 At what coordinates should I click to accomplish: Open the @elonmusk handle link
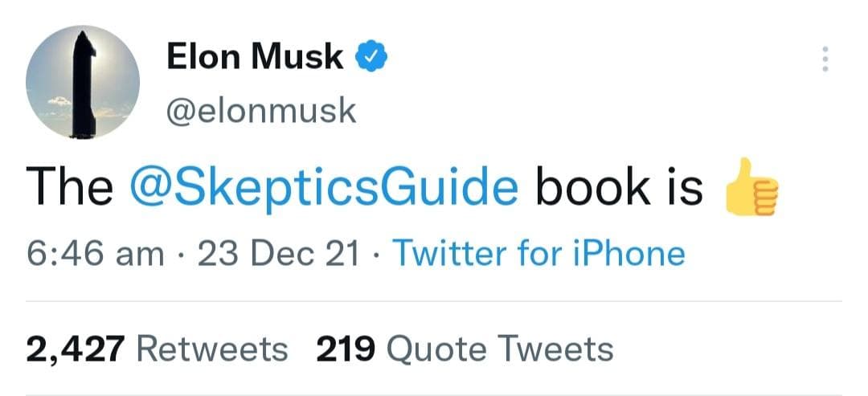pos(260,111)
